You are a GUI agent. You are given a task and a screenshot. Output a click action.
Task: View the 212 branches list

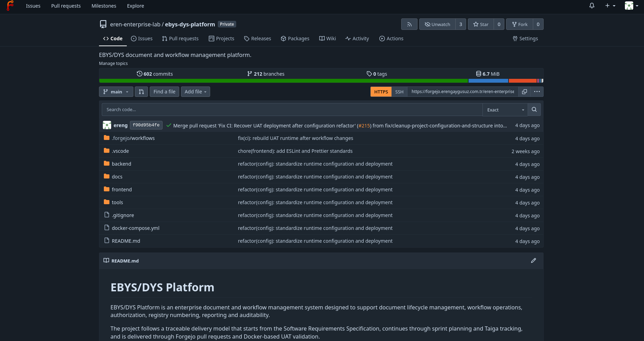(x=266, y=74)
